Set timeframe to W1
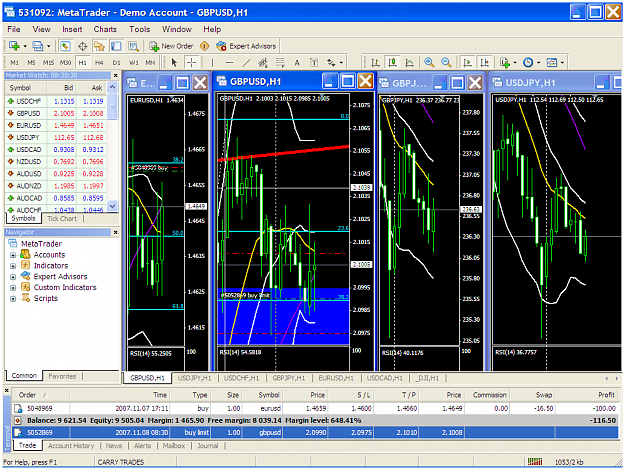Viewport: 625px width, 470px height. click(134, 63)
